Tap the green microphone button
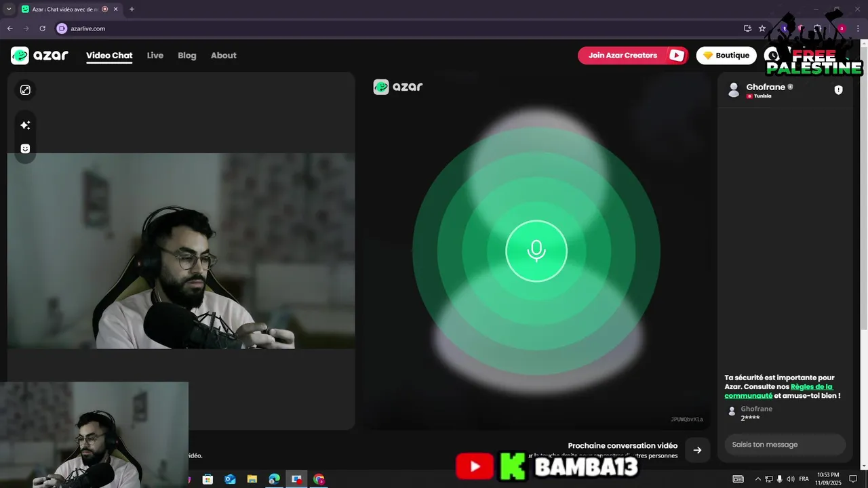The image size is (868, 488). click(536, 251)
